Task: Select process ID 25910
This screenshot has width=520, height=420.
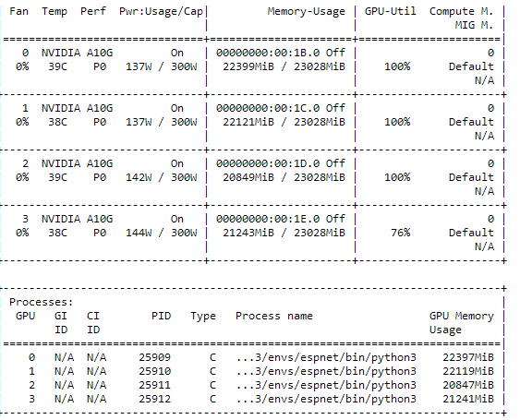Action: coord(154,371)
